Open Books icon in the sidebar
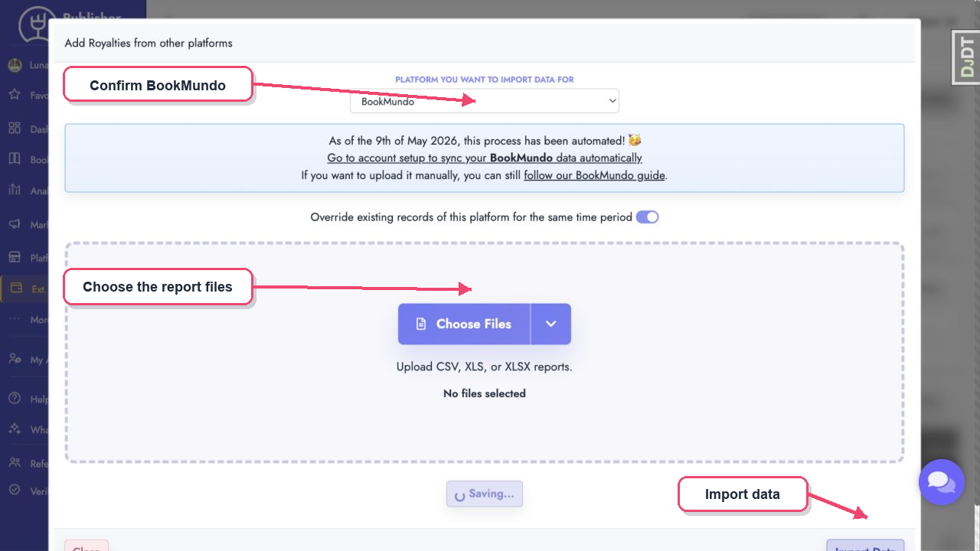 [15, 159]
